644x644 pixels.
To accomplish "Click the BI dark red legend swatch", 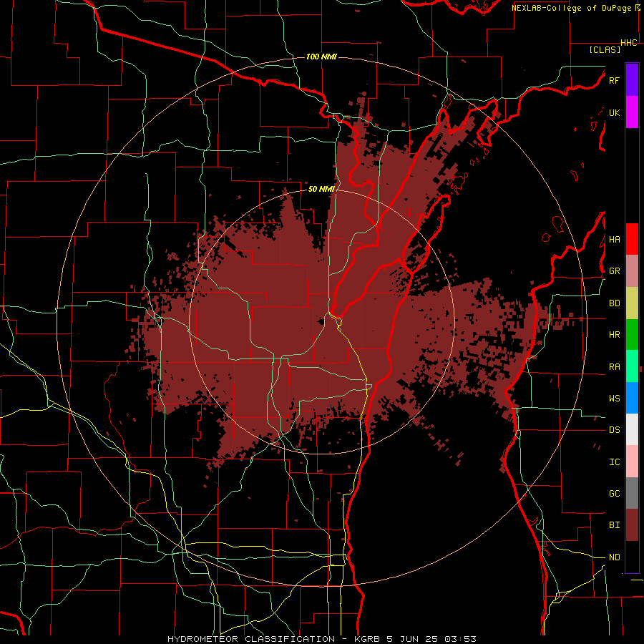I will click(x=632, y=525).
